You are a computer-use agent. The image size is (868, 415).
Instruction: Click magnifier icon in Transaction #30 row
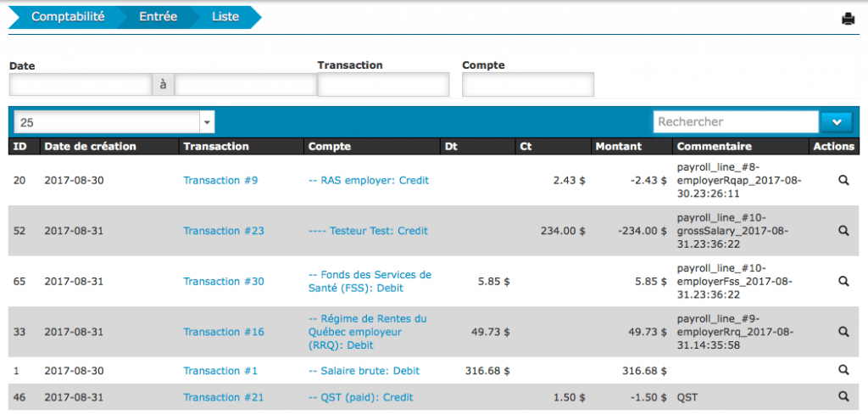point(843,281)
